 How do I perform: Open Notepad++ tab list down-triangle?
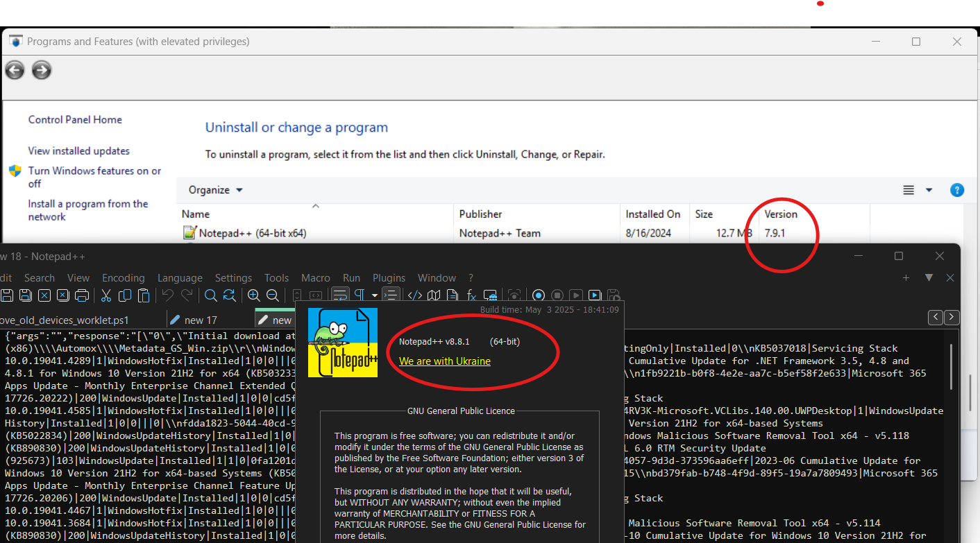[929, 277]
